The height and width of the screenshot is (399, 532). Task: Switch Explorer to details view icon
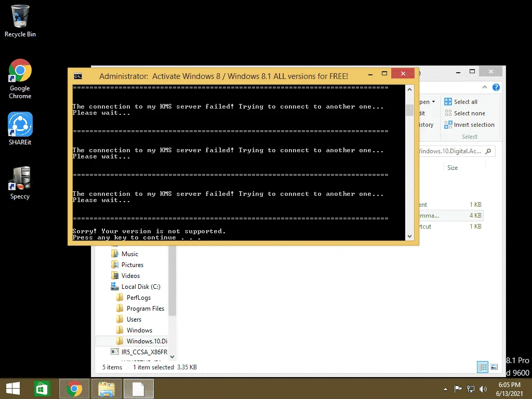coord(483,367)
